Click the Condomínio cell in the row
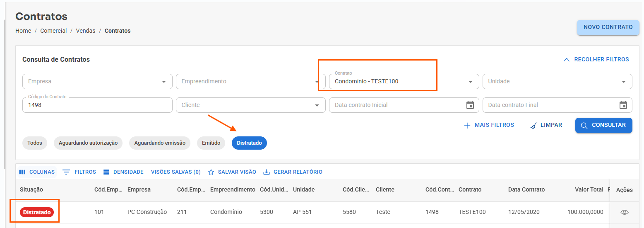This screenshot has width=644, height=228. (x=226, y=212)
